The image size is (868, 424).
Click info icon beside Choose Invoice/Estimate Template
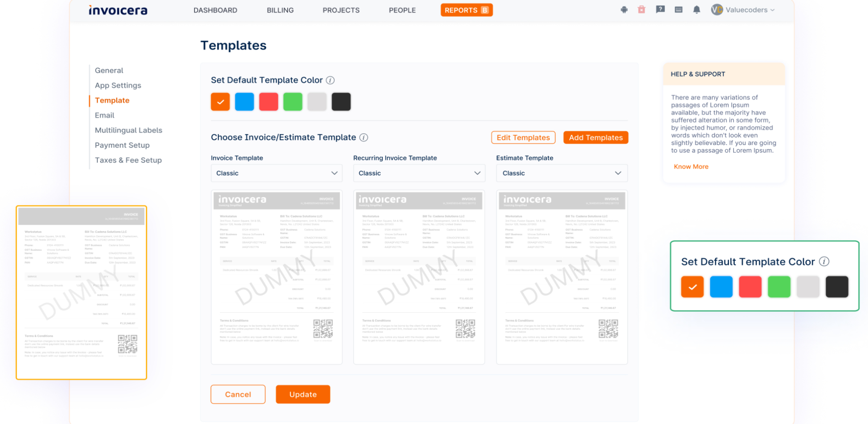364,137
